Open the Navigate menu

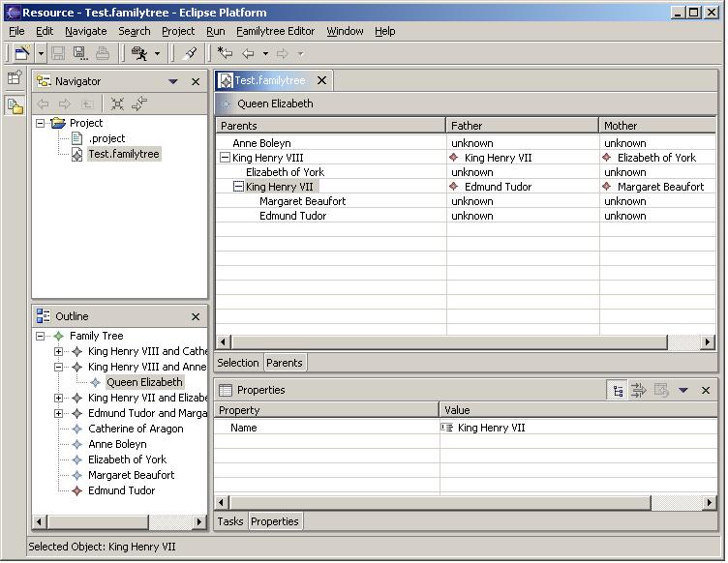[86, 31]
